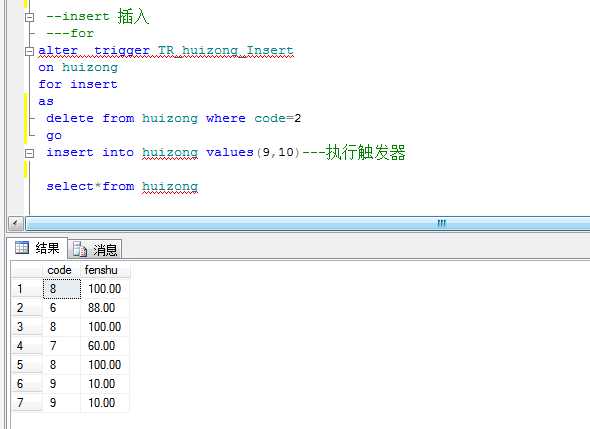Image resolution: width=590 pixels, height=429 pixels.
Task: Select row header 4 in results grid
Action: (x=26, y=345)
